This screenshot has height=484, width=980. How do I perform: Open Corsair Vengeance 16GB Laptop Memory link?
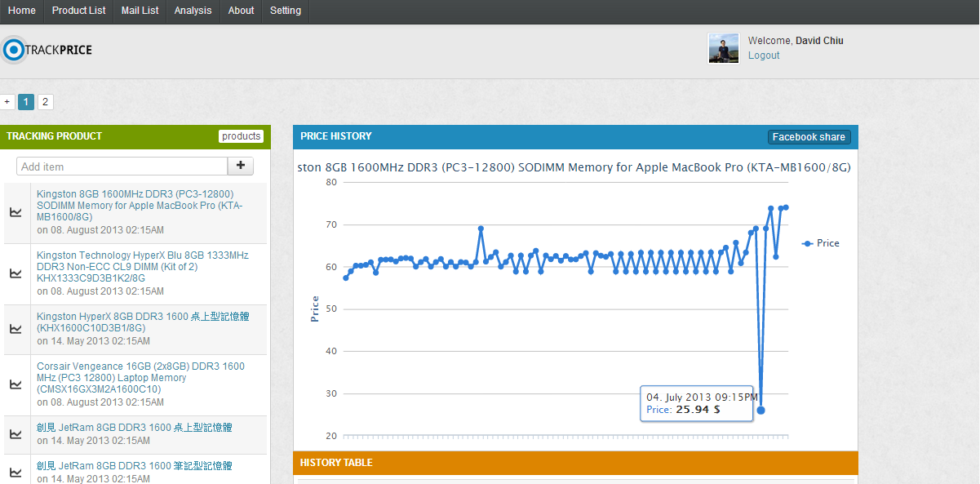[140, 378]
